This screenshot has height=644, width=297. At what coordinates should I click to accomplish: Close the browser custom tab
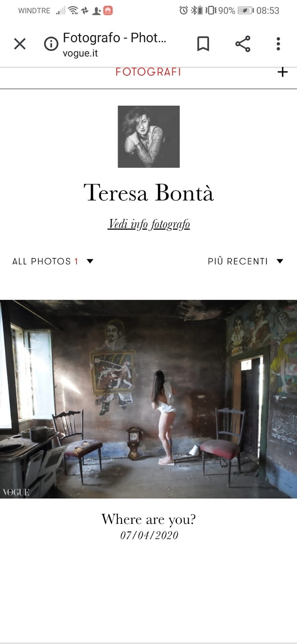click(20, 44)
